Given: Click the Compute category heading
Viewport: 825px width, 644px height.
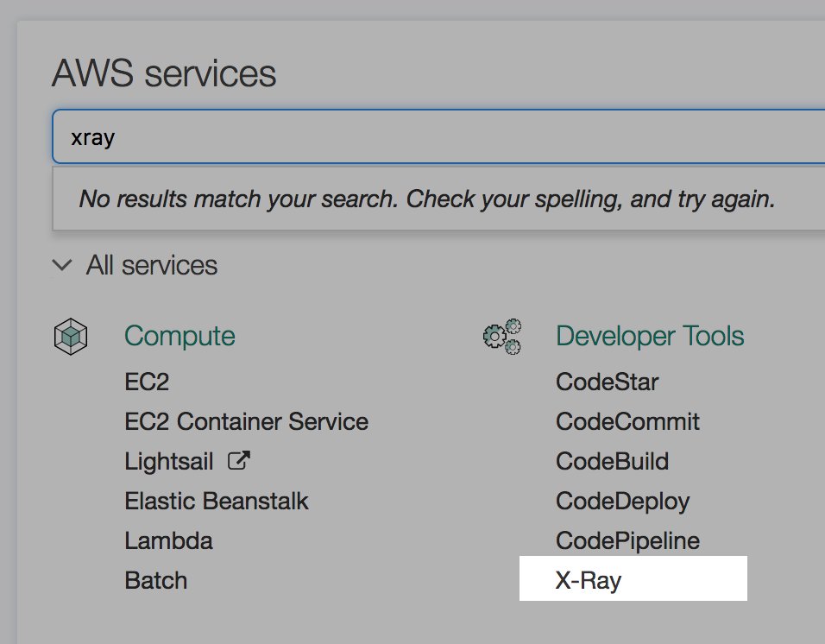Looking at the screenshot, I should (179, 336).
